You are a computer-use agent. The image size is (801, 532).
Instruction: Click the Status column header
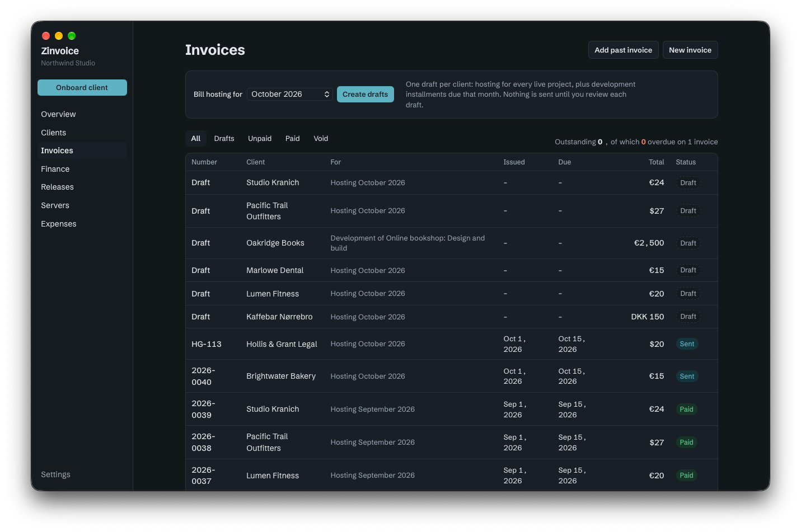click(686, 162)
